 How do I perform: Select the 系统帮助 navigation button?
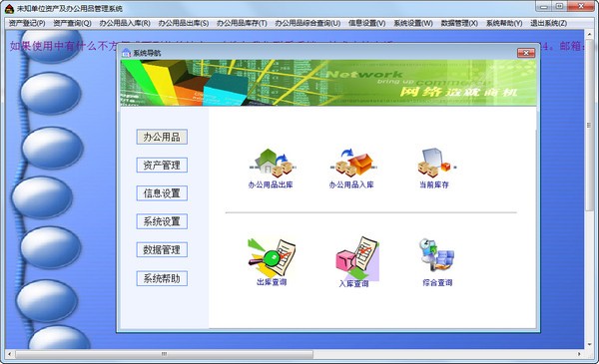point(162,278)
